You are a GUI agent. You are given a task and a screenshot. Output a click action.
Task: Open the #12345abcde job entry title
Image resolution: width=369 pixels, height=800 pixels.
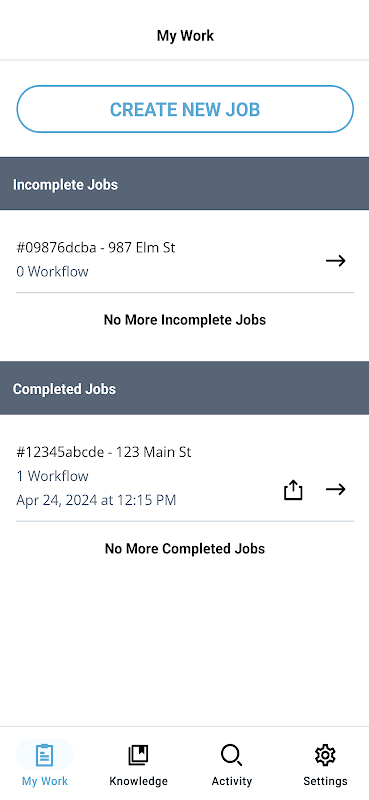pos(104,452)
